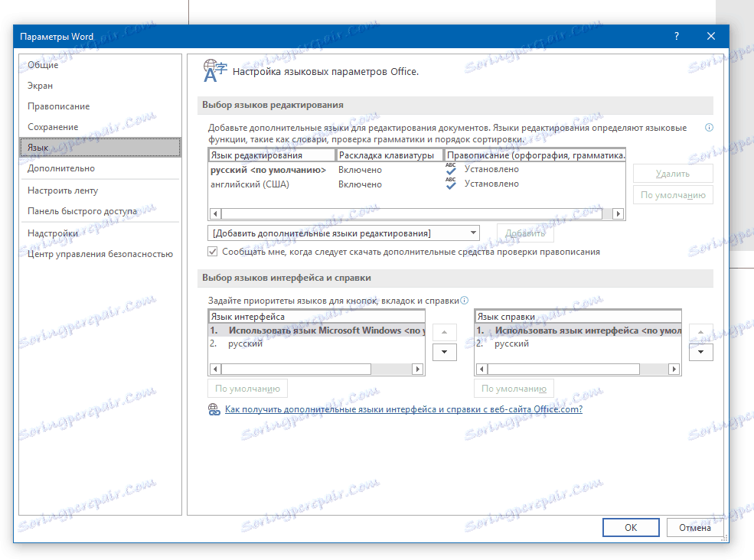Open help with the question mark icon

pos(676,36)
